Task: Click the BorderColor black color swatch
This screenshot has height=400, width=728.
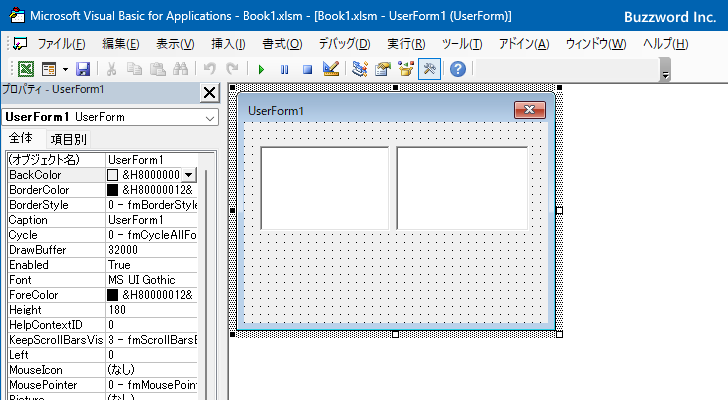Action: [x=112, y=190]
